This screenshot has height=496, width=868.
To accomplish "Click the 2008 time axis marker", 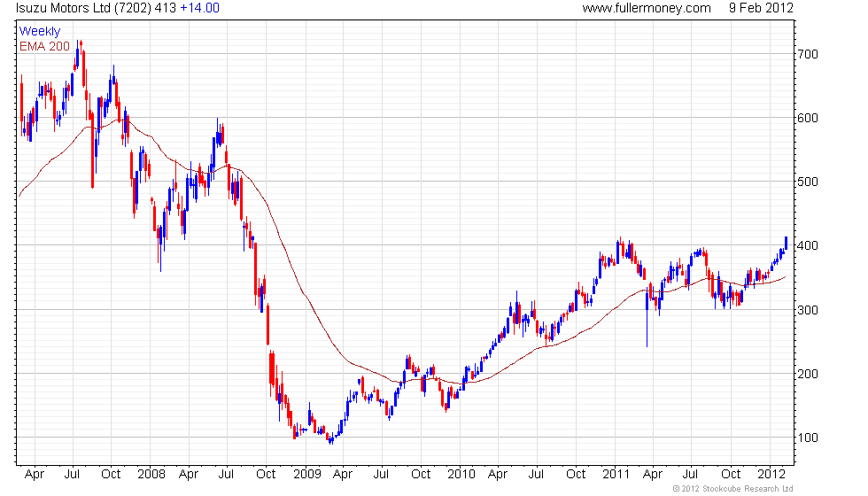I will click(151, 475).
